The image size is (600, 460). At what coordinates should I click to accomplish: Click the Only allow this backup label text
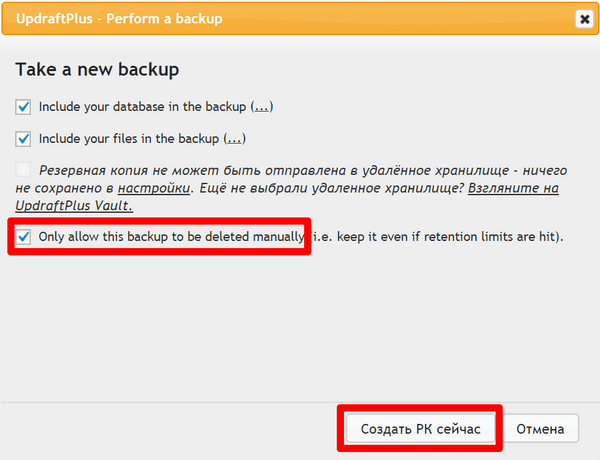(171, 237)
